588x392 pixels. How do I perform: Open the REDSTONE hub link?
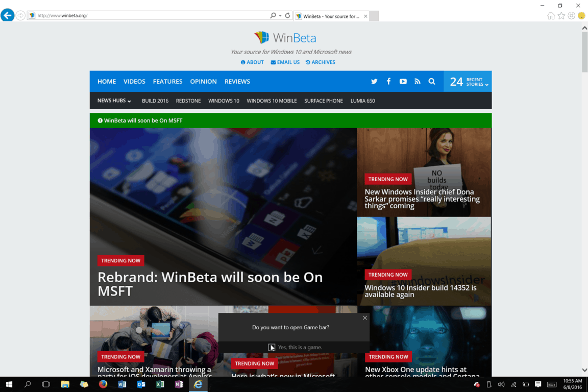point(188,101)
